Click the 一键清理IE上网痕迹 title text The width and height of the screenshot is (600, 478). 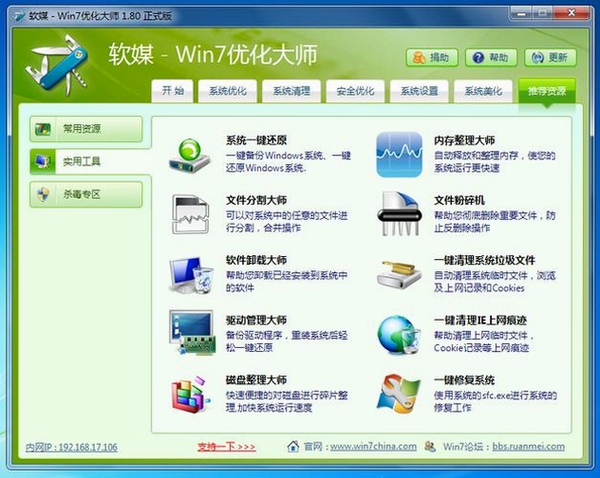pos(480,320)
